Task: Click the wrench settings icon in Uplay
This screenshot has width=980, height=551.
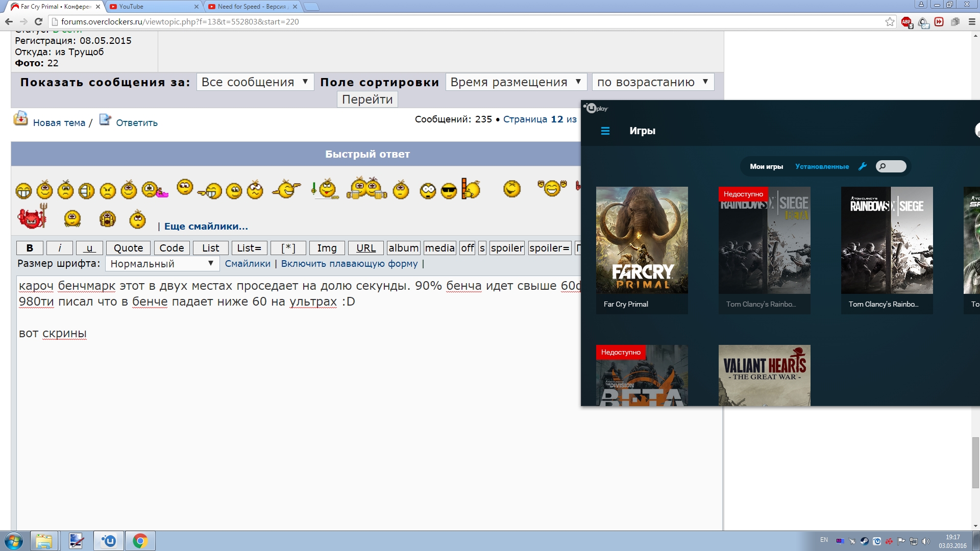Action: [863, 166]
